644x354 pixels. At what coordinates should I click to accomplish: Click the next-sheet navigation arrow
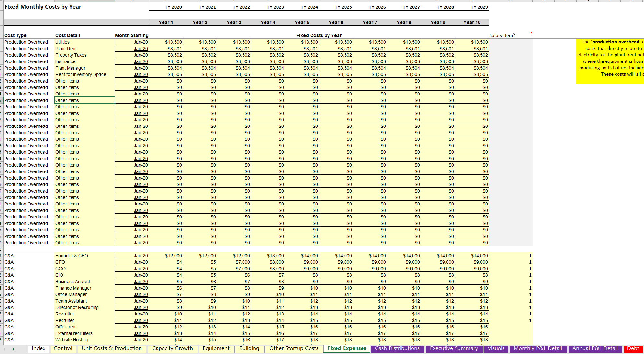[14, 349]
